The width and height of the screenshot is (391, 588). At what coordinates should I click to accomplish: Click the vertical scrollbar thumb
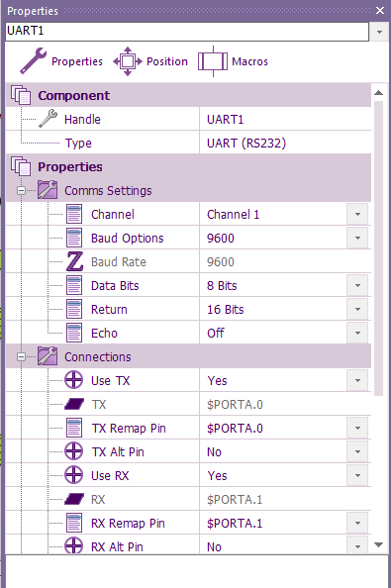(379, 248)
